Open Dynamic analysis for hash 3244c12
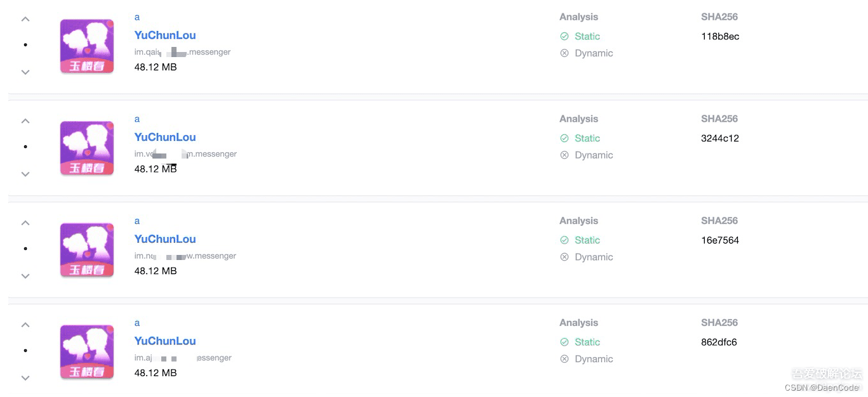This screenshot has height=397, width=868. tap(594, 155)
